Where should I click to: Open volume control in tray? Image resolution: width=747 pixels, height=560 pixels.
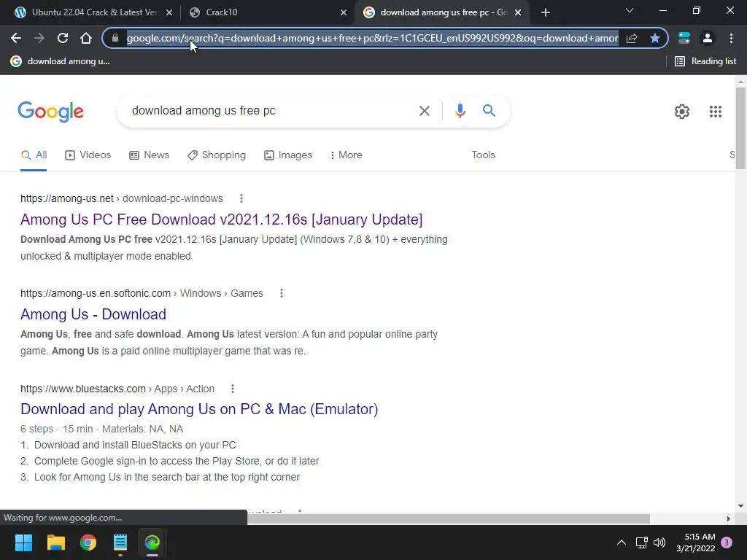point(659,542)
